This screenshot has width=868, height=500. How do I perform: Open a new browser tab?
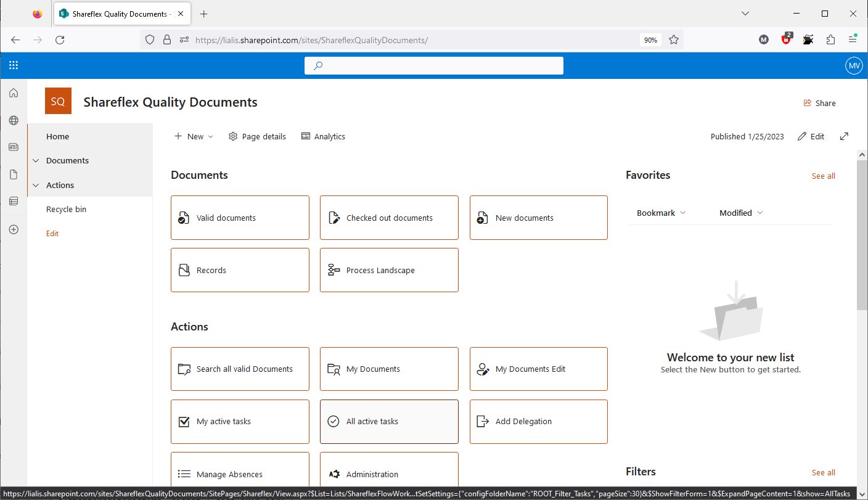coord(204,14)
